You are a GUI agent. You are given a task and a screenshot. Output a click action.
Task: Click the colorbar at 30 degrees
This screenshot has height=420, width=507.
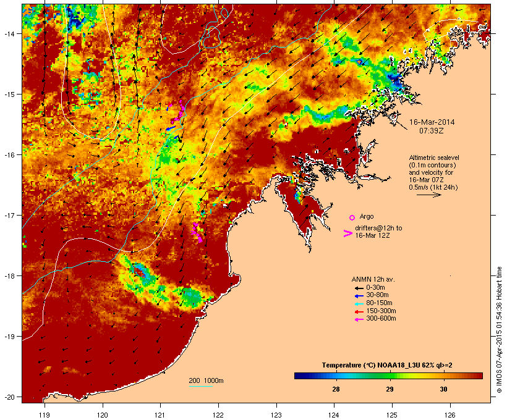point(444,376)
